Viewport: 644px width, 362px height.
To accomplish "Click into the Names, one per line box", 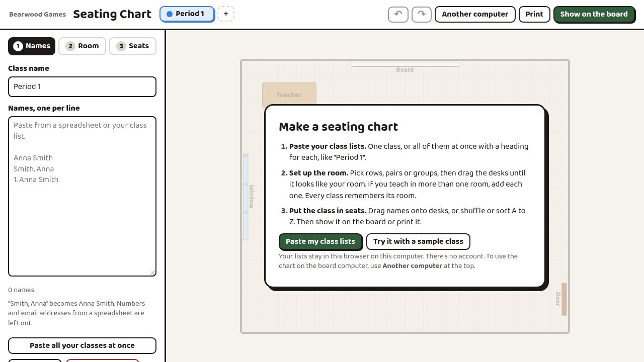I will pyautogui.click(x=82, y=197).
